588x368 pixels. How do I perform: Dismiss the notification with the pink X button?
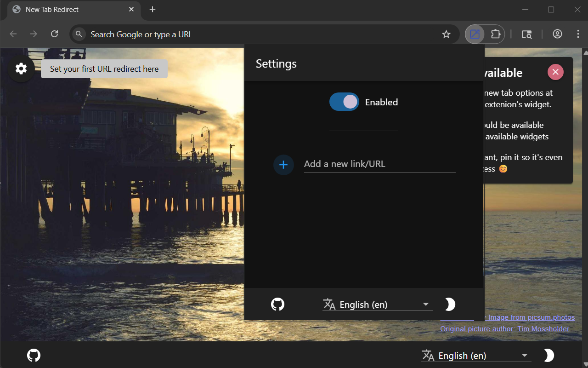(x=555, y=72)
